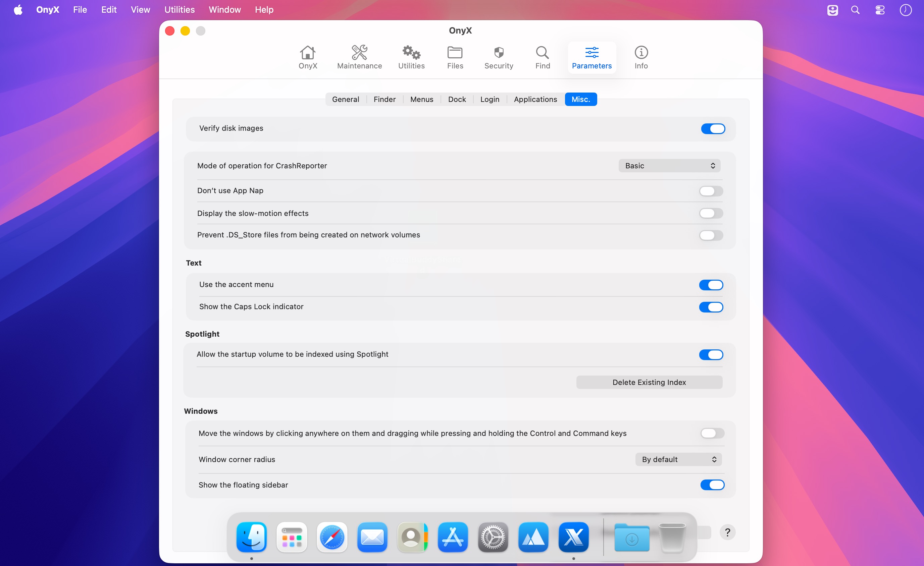Launch Safari from the Dock

click(x=332, y=537)
